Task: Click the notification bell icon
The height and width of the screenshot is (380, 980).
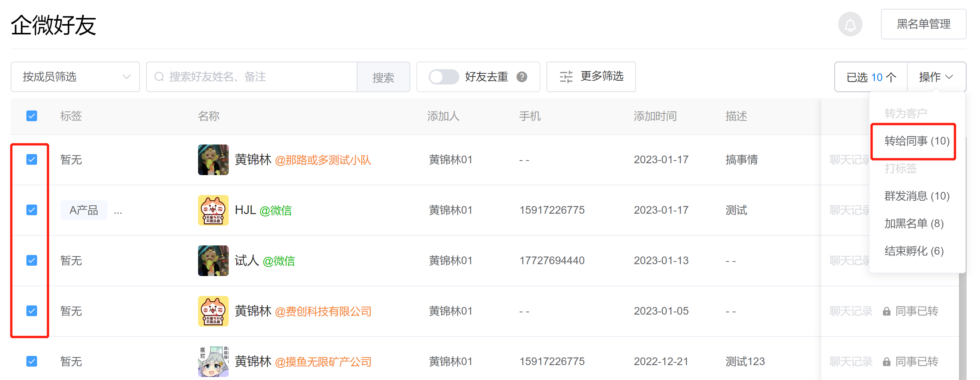Action: (x=850, y=24)
